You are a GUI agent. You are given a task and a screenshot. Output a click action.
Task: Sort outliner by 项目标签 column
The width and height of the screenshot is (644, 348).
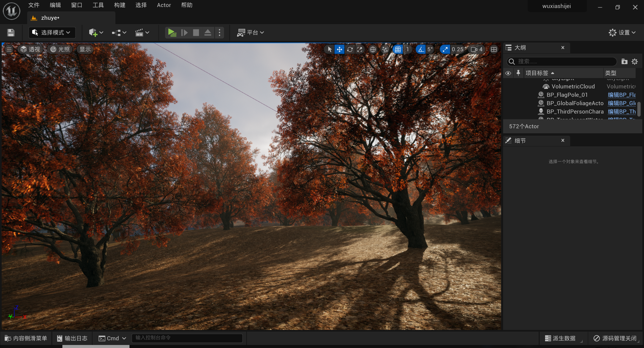coord(563,73)
